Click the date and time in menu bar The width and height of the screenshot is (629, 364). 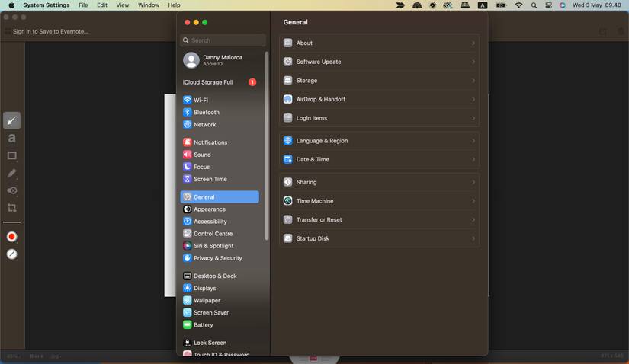596,5
